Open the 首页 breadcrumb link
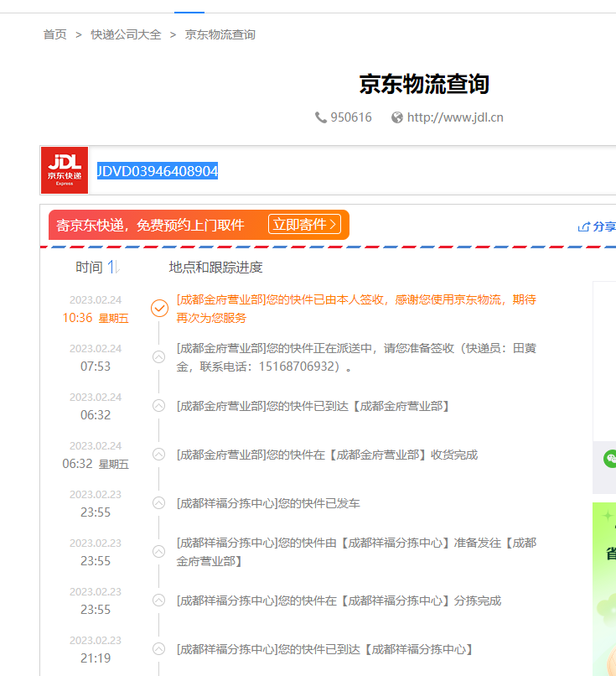The width and height of the screenshot is (616, 676). [x=54, y=34]
